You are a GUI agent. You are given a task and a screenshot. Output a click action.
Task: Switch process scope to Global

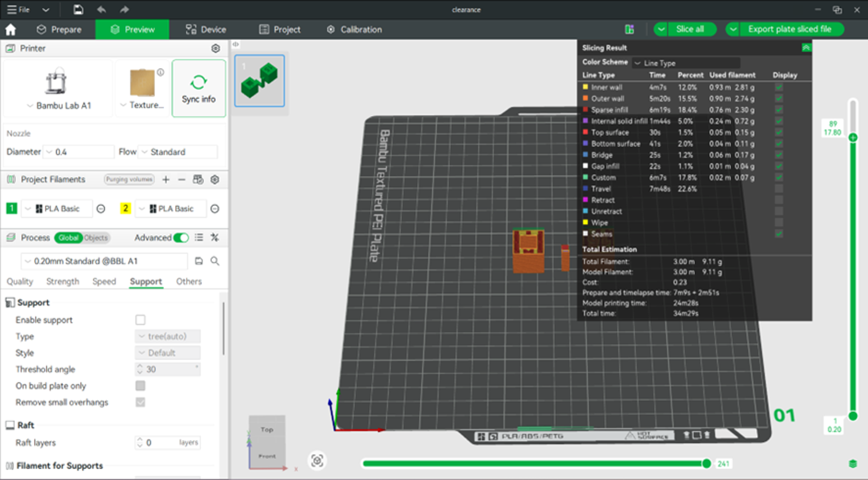click(x=68, y=238)
